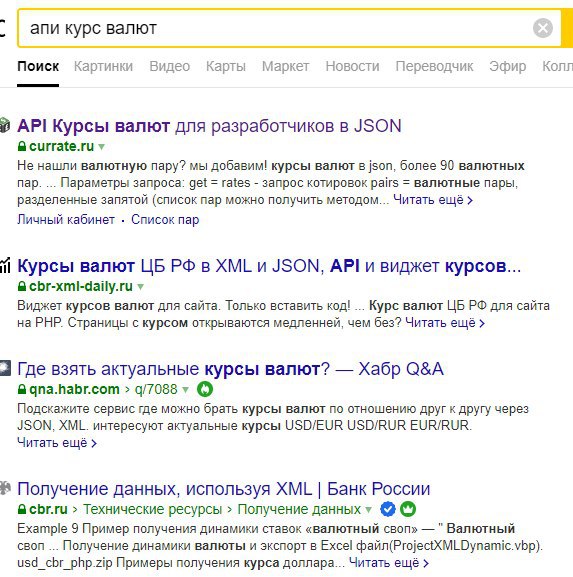This screenshot has height=577, width=573.
Task: Click the blue verified checkmark badge near cbr.ru
Action: point(388,510)
